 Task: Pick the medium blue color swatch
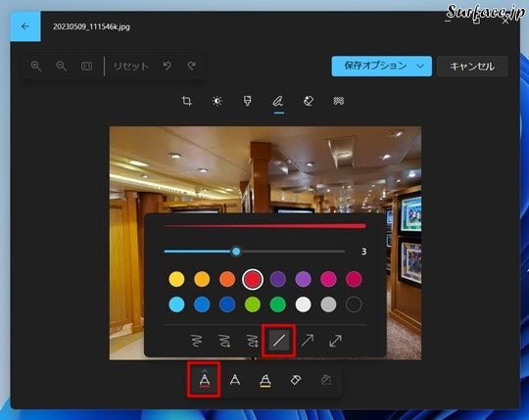click(x=202, y=304)
